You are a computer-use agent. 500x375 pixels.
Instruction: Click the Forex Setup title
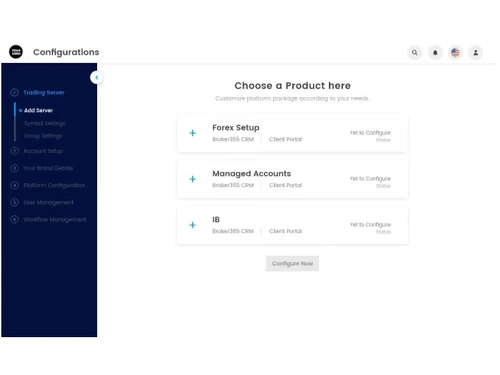pyautogui.click(x=236, y=128)
